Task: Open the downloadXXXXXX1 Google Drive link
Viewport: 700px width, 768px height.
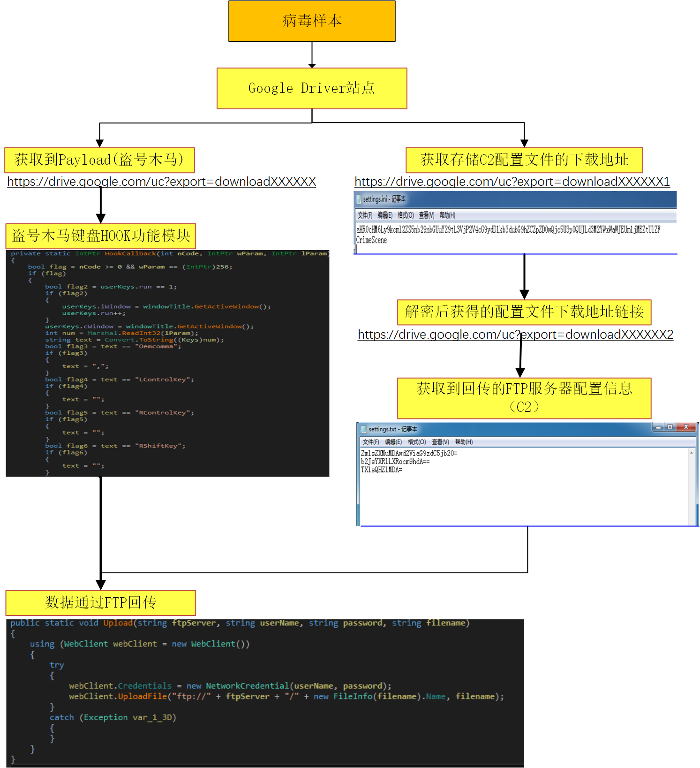Action: pyautogui.click(x=512, y=182)
